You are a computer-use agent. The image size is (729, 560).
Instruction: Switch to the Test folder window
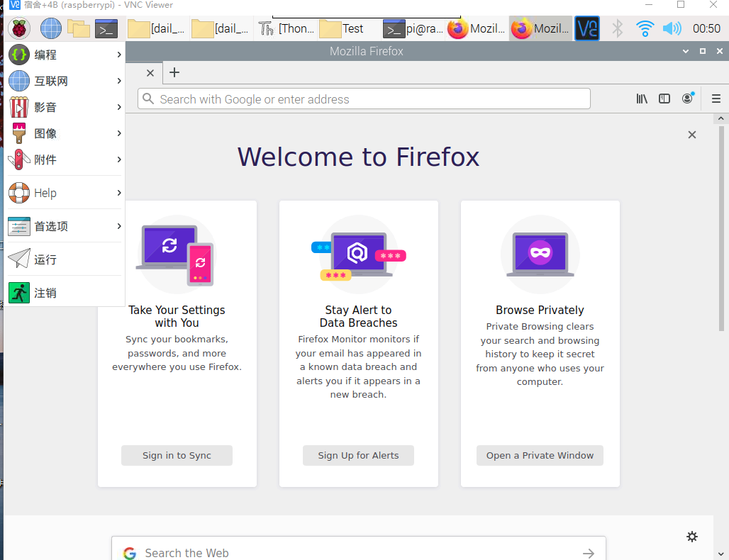(349, 28)
